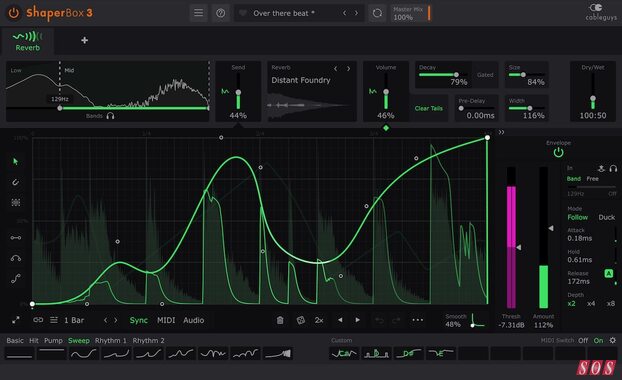Open the Distant Foundry reverb selector
The width and height of the screenshot is (622, 380).
[301, 80]
